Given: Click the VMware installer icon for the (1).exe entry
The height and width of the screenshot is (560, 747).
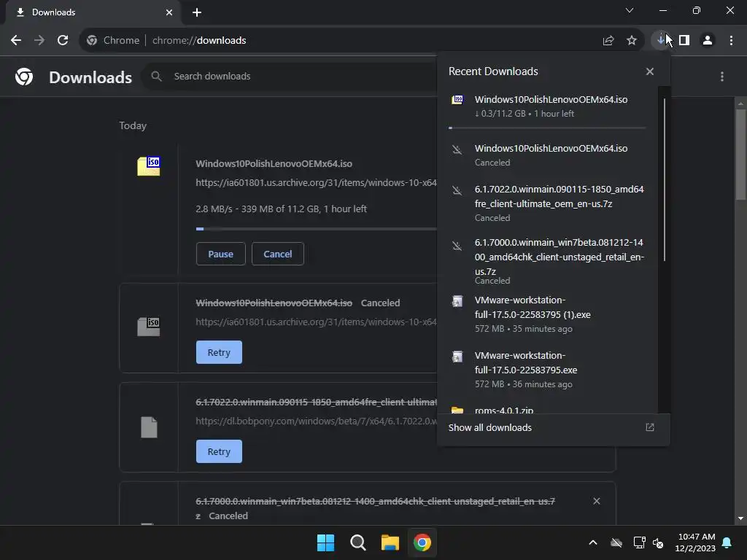Looking at the screenshot, I should click(457, 301).
